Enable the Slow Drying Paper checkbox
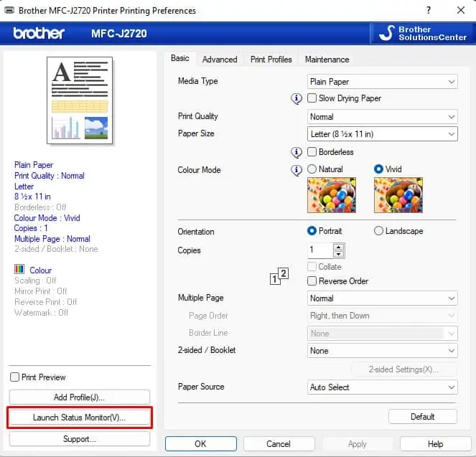 point(312,98)
